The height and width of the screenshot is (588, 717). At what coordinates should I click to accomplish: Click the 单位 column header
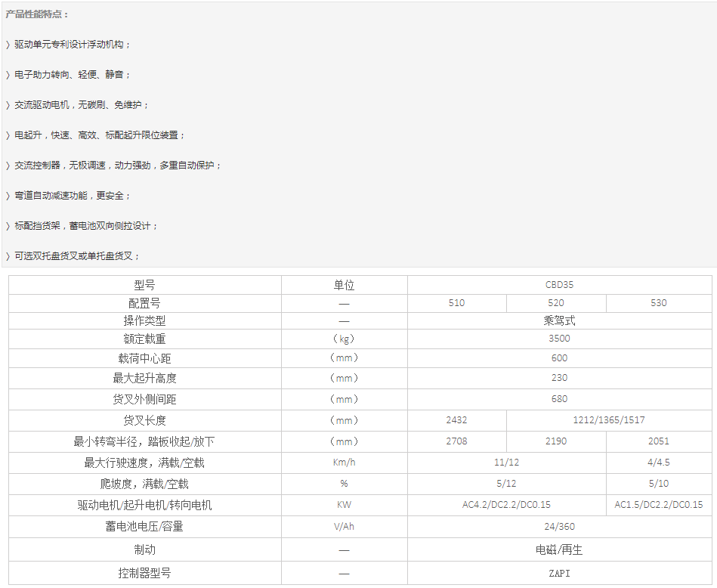click(x=346, y=285)
